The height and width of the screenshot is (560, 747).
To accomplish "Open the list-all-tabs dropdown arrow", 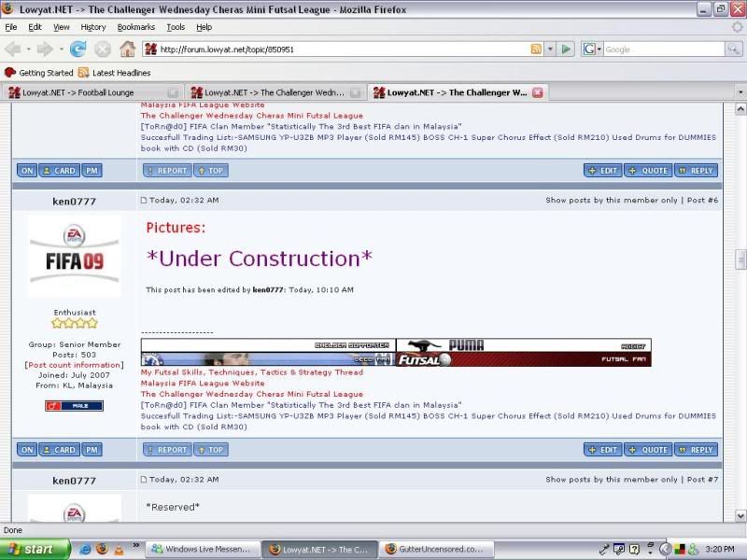I will 740,92.
